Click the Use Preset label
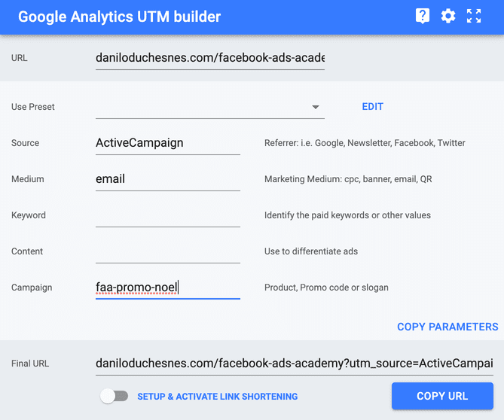Viewport: 504px width, 420px height. click(x=33, y=107)
